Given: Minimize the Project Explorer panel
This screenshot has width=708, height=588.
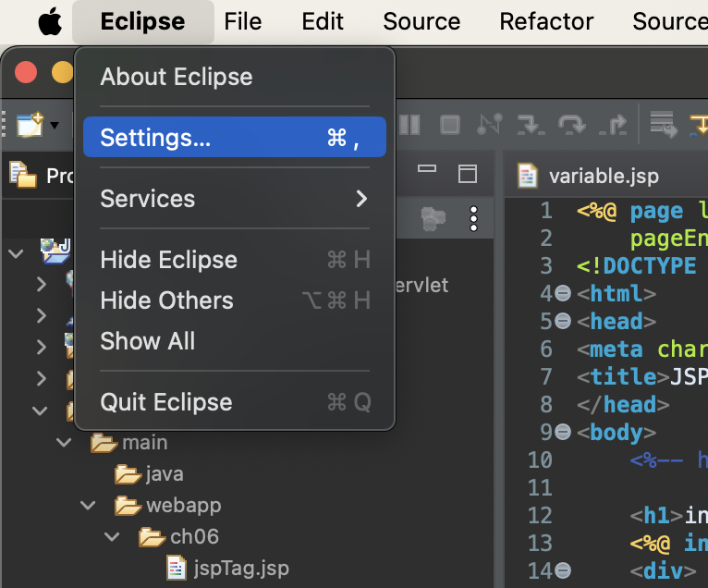Looking at the screenshot, I should tap(427, 172).
